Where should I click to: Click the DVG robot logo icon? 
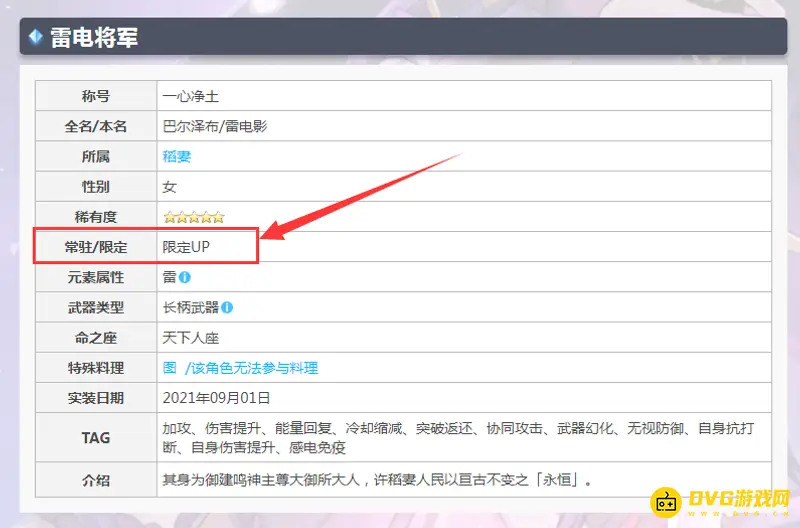(x=666, y=503)
